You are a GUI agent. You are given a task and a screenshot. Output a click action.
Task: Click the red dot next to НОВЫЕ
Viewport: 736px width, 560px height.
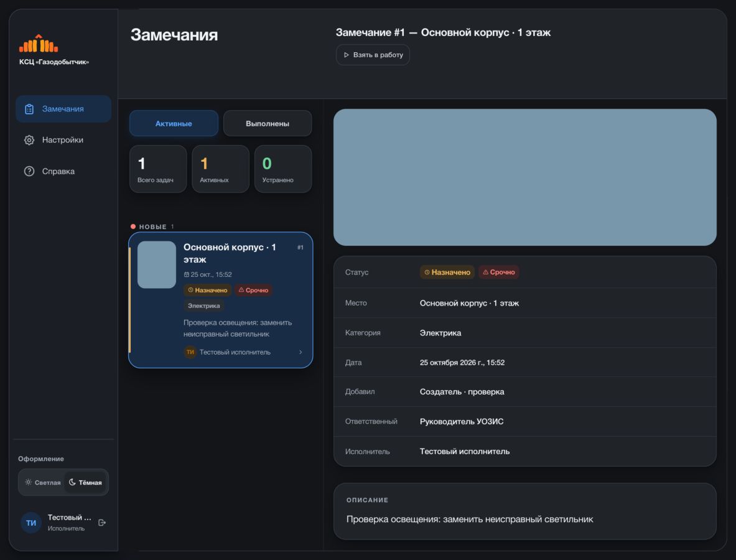pyautogui.click(x=133, y=226)
